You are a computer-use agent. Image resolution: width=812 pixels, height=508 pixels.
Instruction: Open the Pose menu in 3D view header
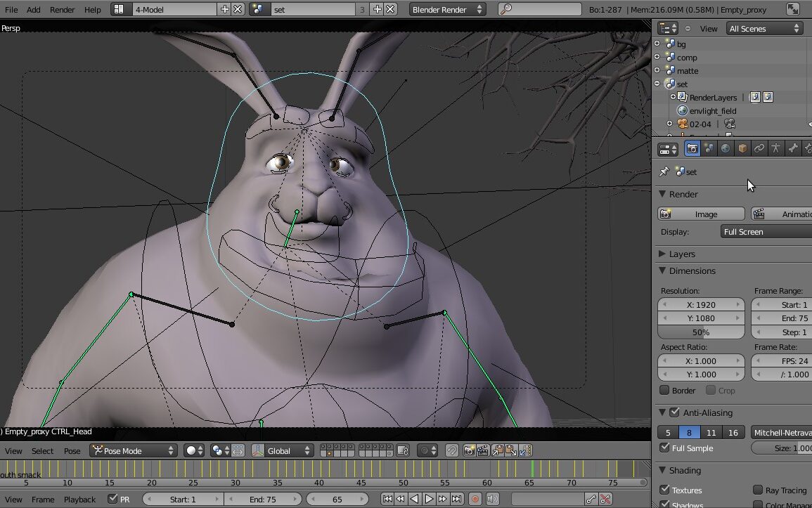click(72, 450)
